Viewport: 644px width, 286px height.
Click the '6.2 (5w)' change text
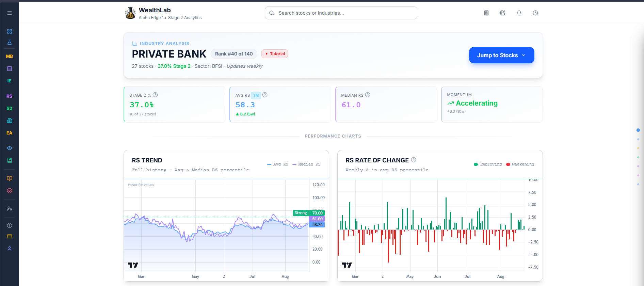[247, 114]
